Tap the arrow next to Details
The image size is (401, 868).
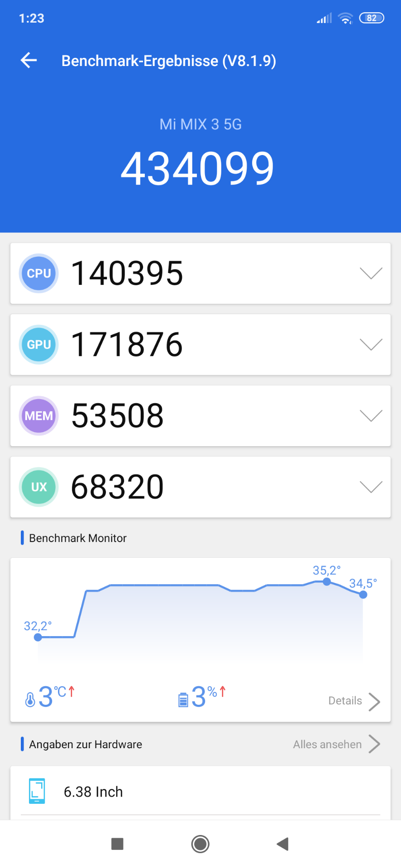point(374,702)
